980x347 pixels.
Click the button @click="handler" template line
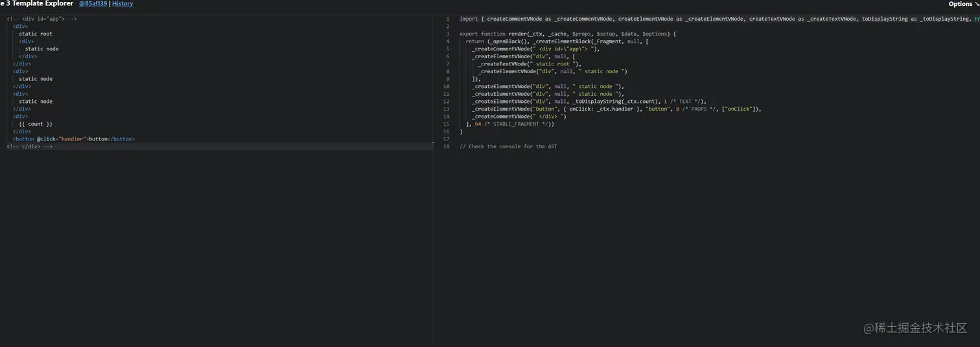74,139
